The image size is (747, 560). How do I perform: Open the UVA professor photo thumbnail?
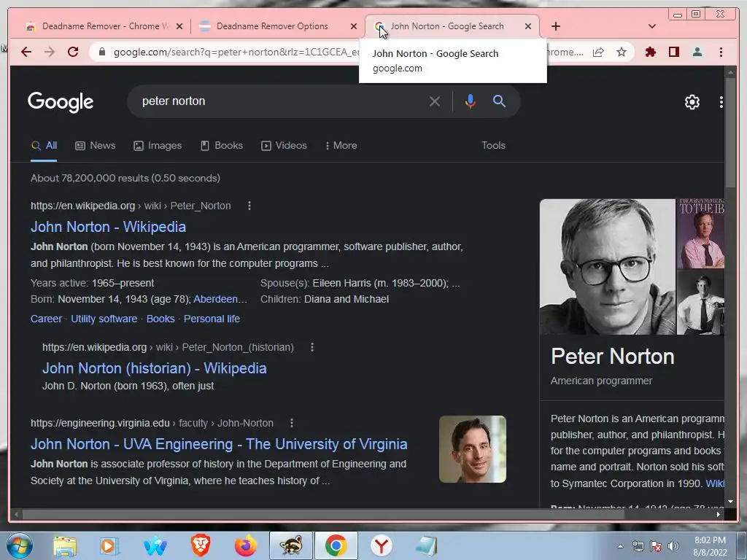click(x=472, y=449)
